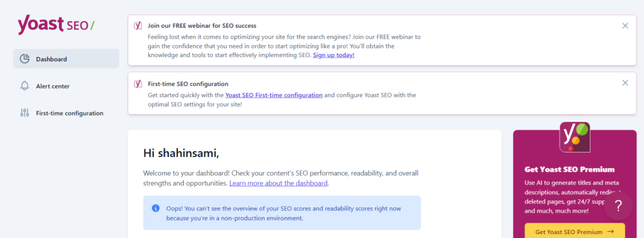Click the blue info icon in the alert

156,208
